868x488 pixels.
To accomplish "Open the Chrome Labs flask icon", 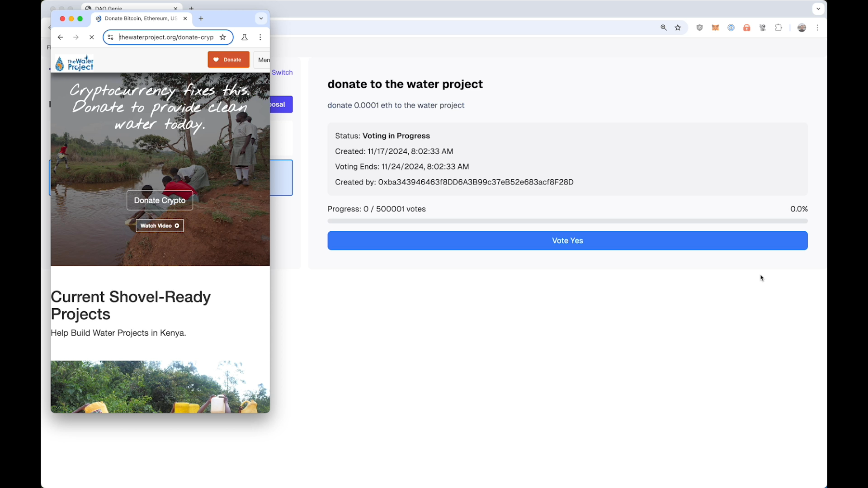I will (245, 37).
